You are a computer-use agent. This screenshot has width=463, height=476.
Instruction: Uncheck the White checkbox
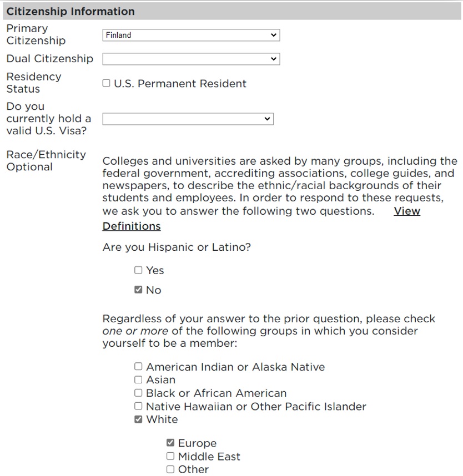138,419
